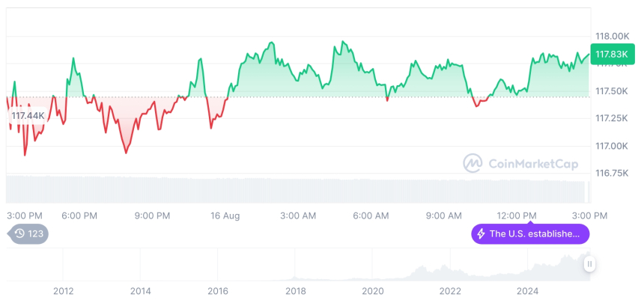Select 2020 on the overview timeline
644x300 pixels.
[373, 290]
